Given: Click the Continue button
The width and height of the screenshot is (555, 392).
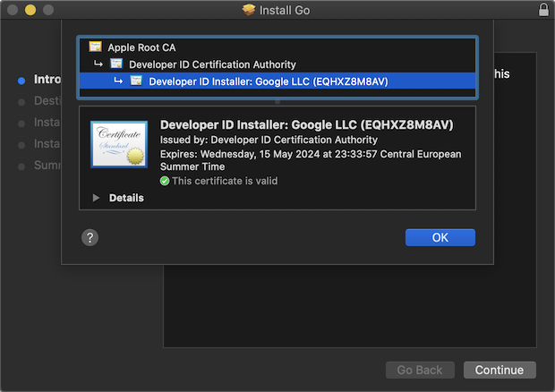Looking at the screenshot, I should point(499,370).
